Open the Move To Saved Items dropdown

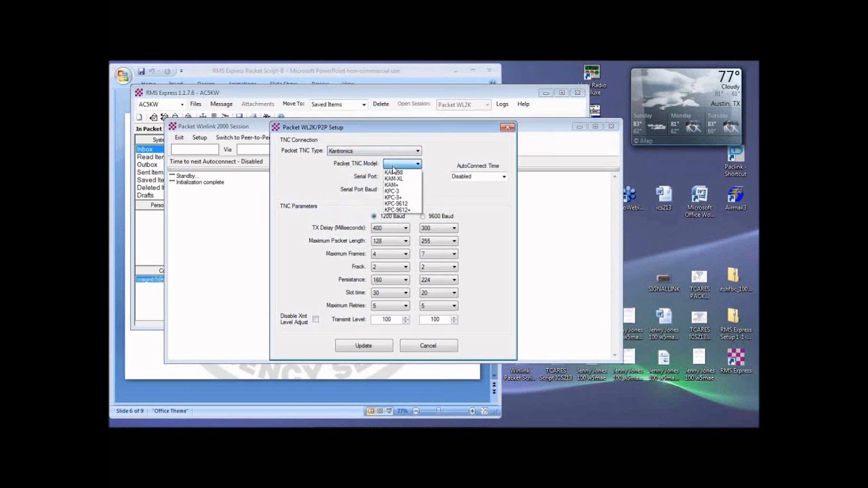338,104
